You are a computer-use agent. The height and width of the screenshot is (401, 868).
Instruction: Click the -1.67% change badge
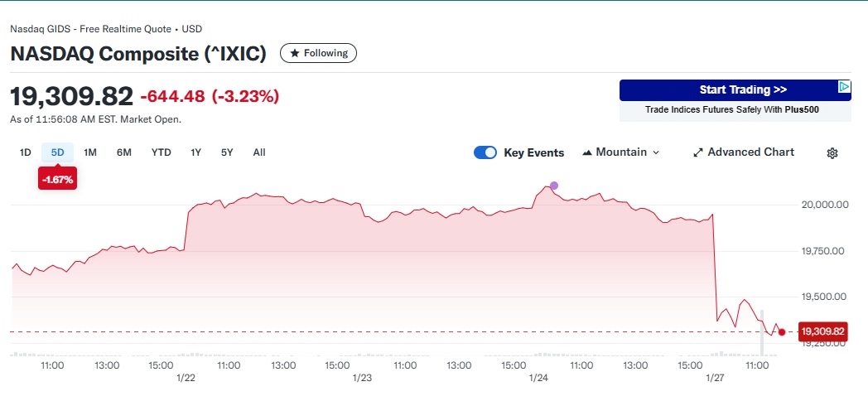(57, 179)
